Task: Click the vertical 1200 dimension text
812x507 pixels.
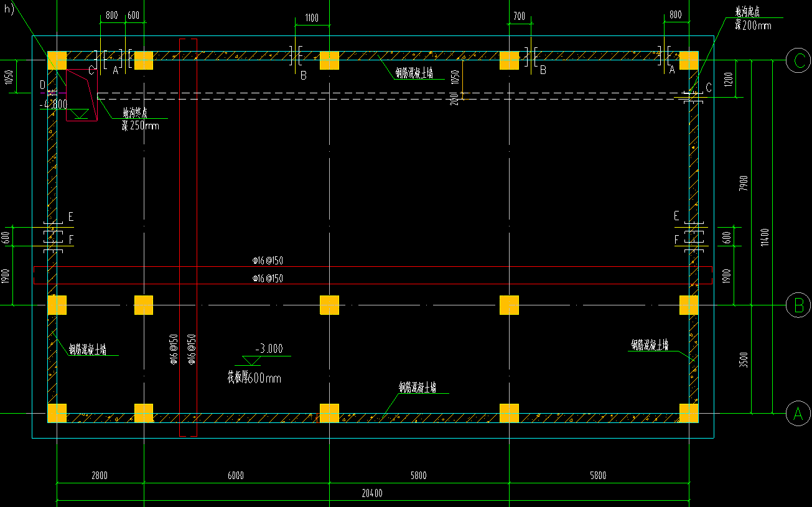Action: point(729,79)
